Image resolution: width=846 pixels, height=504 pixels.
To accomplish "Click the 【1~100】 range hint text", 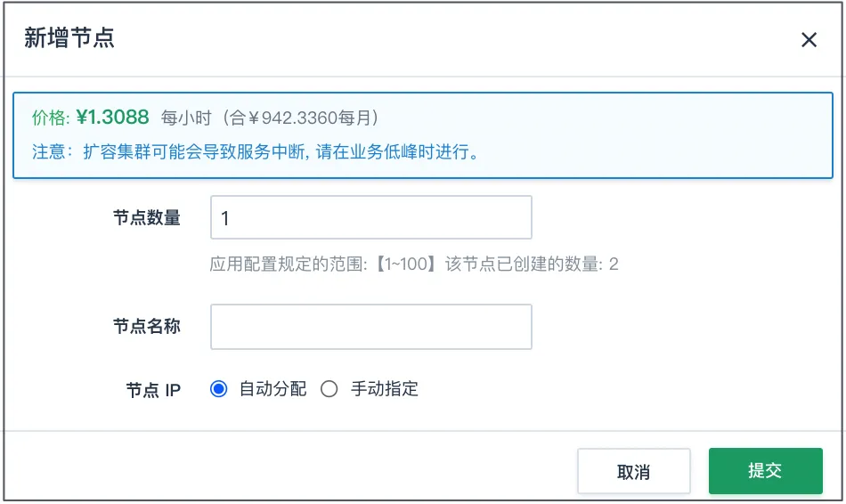I will pos(405,264).
